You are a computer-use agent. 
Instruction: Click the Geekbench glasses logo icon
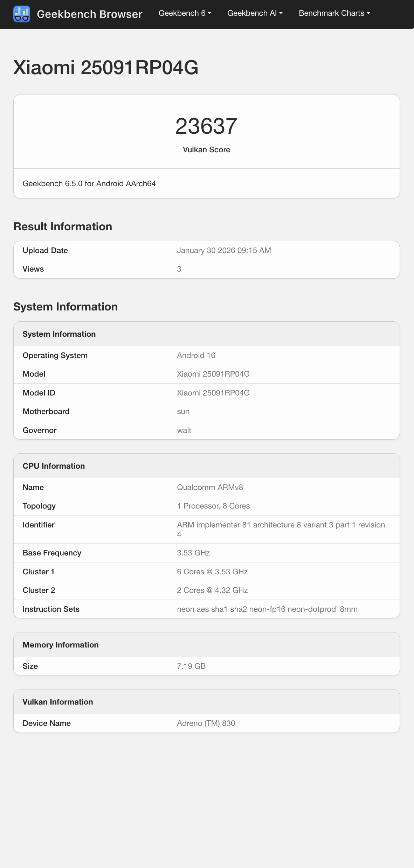pyautogui.click(x=22, y=14)
